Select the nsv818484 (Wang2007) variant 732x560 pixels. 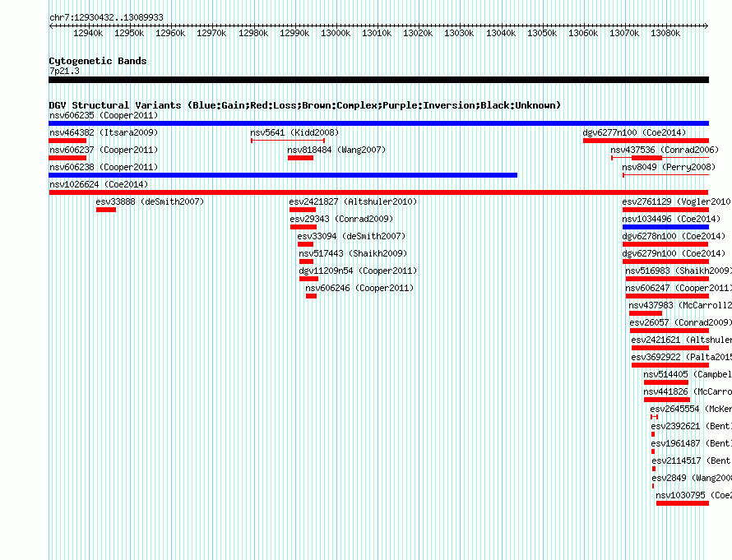336,150
